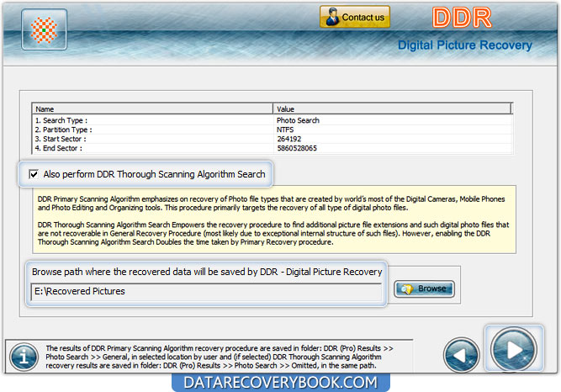Image resolution: width=561 pixels, height=392 pixels.
Task: Click the '264192' start sector value
Action: tap(289, 139)
